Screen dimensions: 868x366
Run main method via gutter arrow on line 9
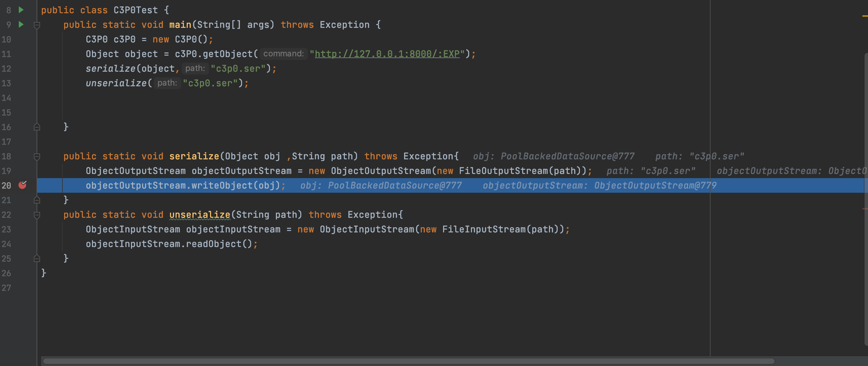point(21,24)
